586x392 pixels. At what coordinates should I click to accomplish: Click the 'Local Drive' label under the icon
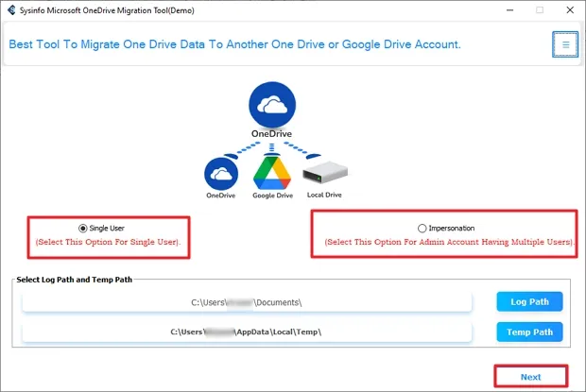coord(324,195)
